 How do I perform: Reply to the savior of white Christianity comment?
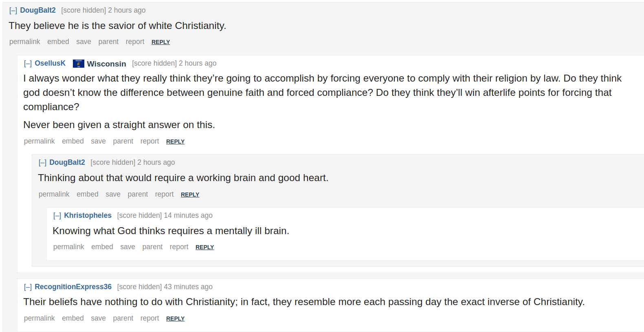point(160,42)
